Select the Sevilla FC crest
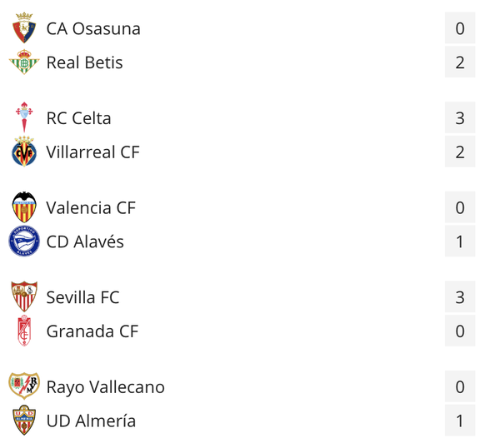The width and height of the screenshot is (485, 448). pyautogui.click(x=24, y=296)
